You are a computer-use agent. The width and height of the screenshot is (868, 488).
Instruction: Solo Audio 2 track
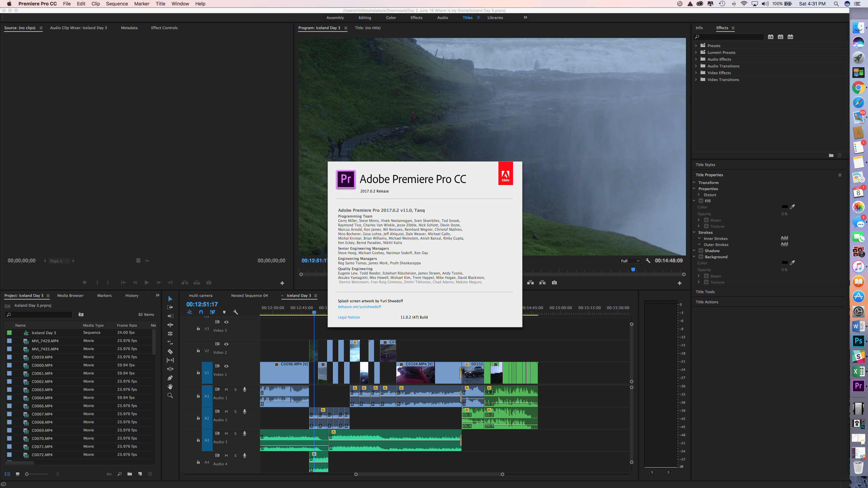point(235,411)
